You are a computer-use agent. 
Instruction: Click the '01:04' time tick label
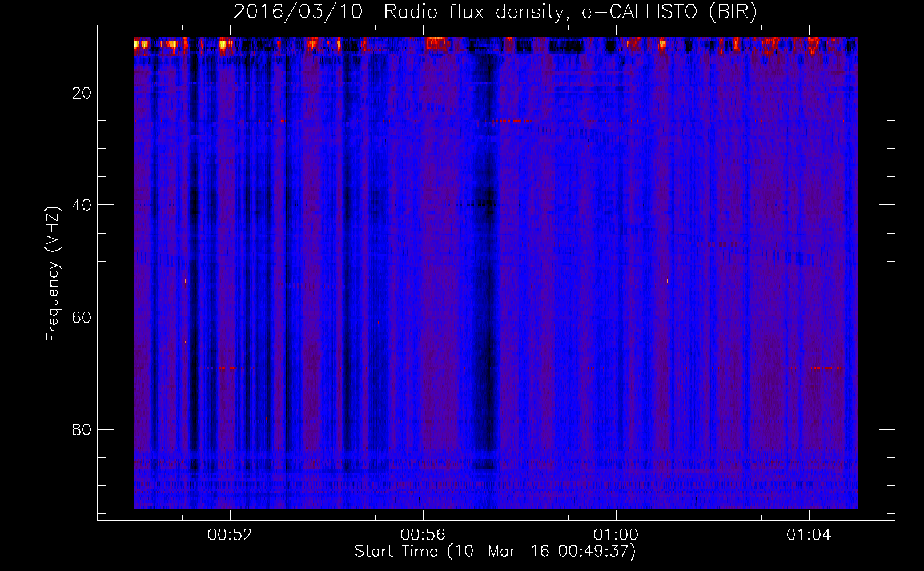coord(809,535)
